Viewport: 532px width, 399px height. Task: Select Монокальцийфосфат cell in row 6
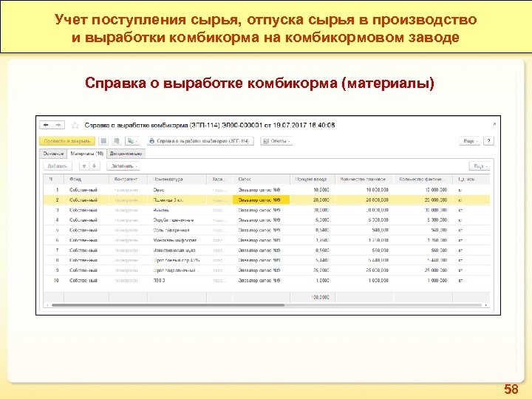pyautogui.click(x=177, y=240)
